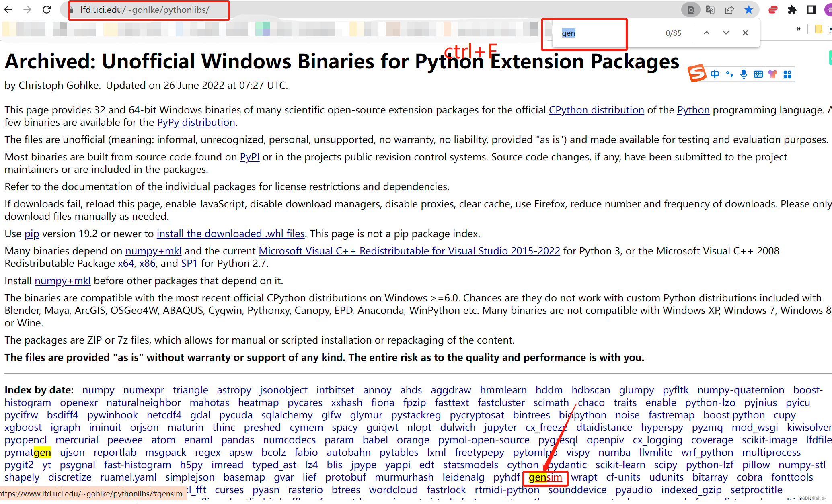Expand the bookmarks overflow chevron
This screenshot has width=832, height=504.
pos(799,29)
